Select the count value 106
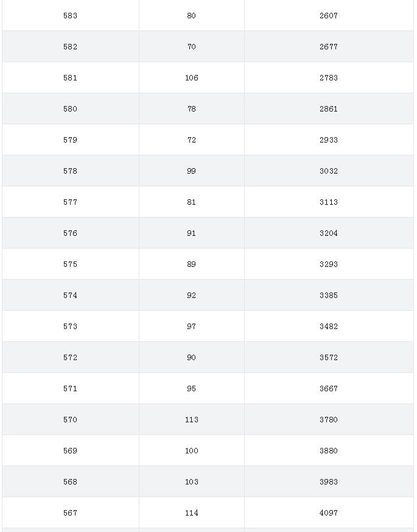The width and height of the screenshot is (417, 532). pyautogui.click(x=192, y=77)
